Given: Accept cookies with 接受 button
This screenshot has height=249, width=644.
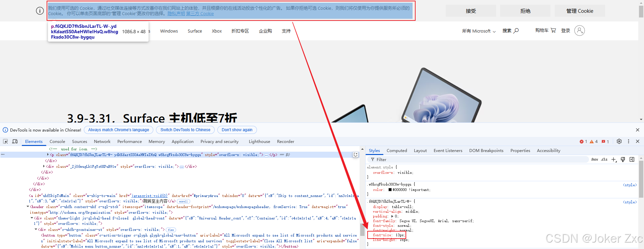Looking at the screenshot, I should pos(471,11).
